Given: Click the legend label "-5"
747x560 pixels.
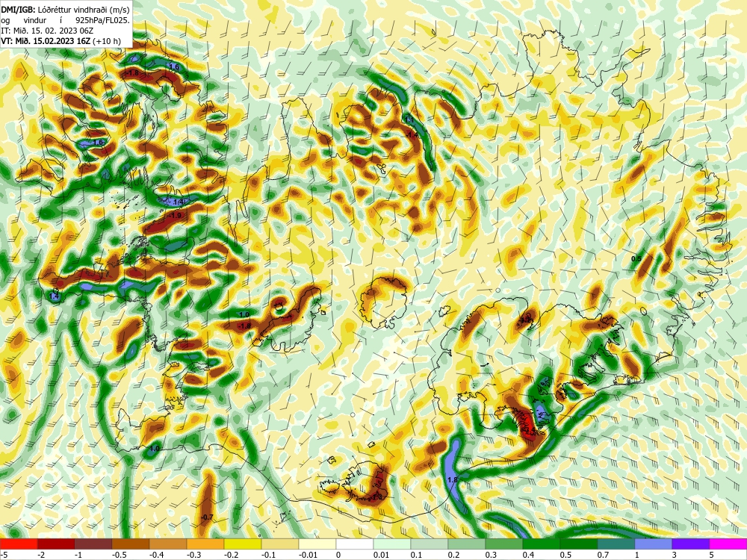Looking at the screenshot, I should [x=3, y=555].
